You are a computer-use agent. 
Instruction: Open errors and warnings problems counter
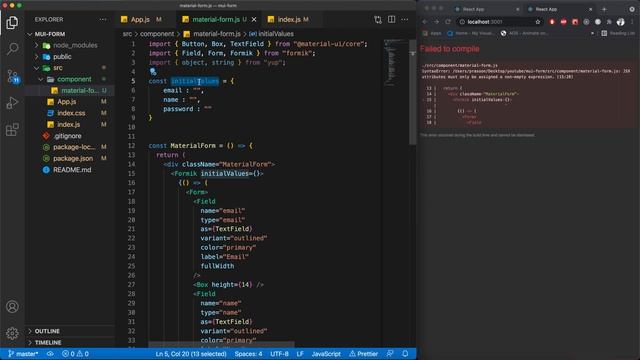[75, 354]
